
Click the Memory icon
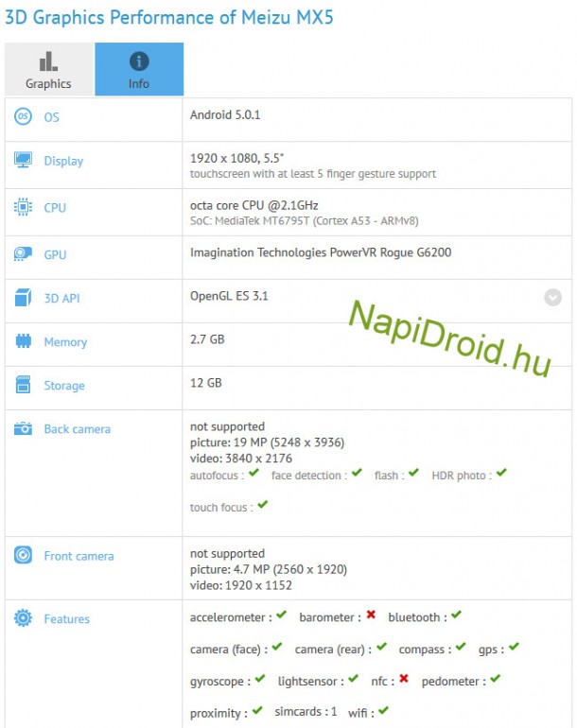tap(24, 342)
